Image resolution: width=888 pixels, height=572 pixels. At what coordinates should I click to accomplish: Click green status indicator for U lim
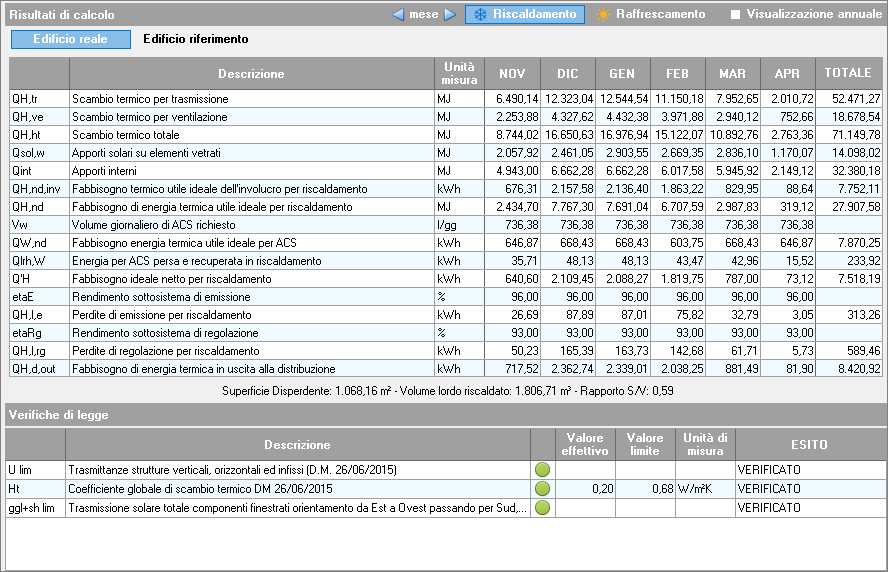coord(543,470)
